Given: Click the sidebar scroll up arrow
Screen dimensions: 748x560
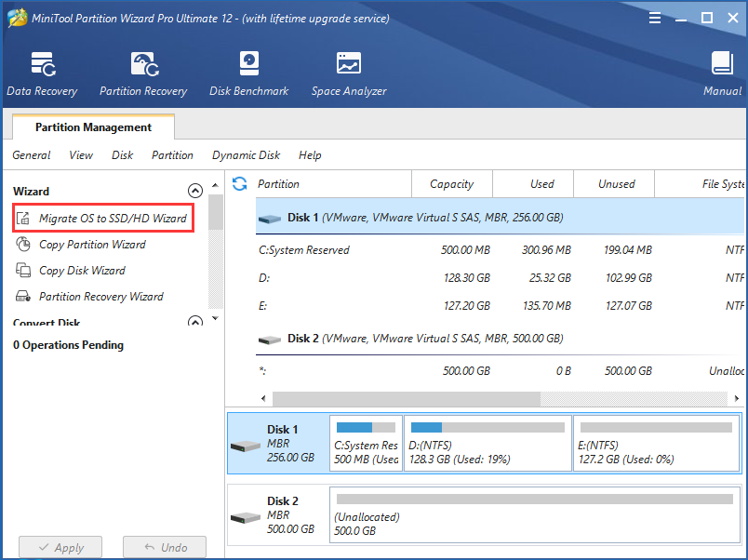Looking at the screenshot, I should pyautogui.click(x=215, y=185).
